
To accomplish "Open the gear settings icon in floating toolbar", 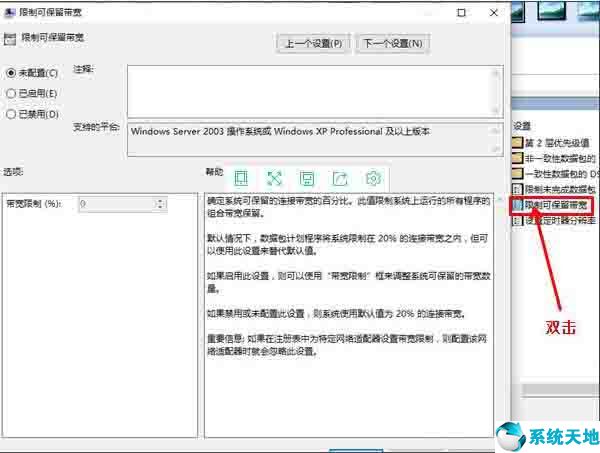I will (x=373, y=178).
